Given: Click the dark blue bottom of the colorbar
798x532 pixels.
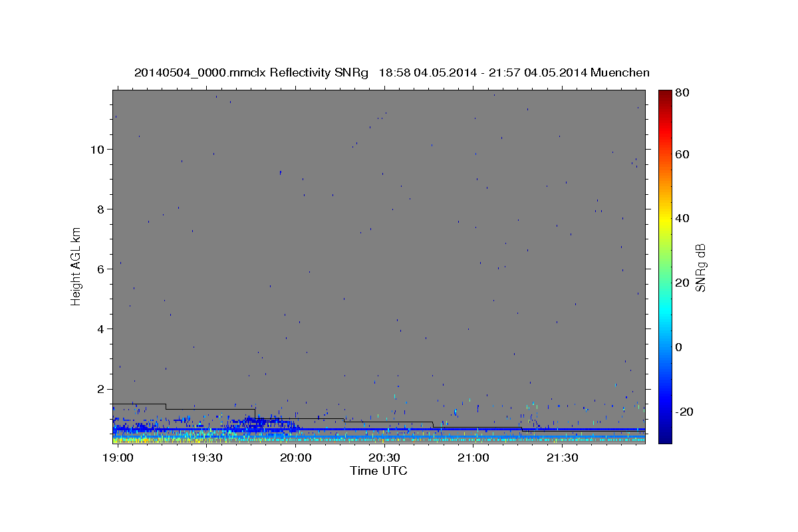Looking at the screenshot, I should click(665, 438).
